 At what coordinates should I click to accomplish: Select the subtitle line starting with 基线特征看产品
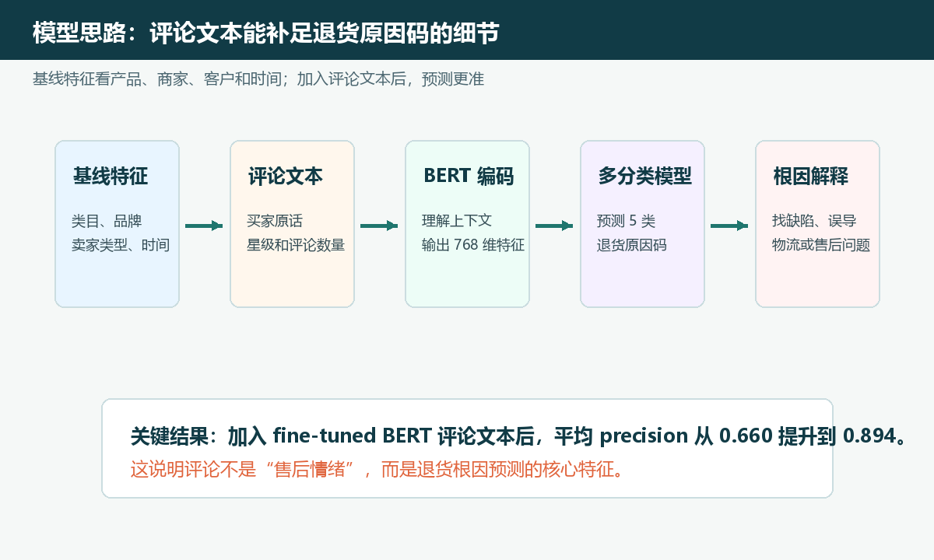258,79
